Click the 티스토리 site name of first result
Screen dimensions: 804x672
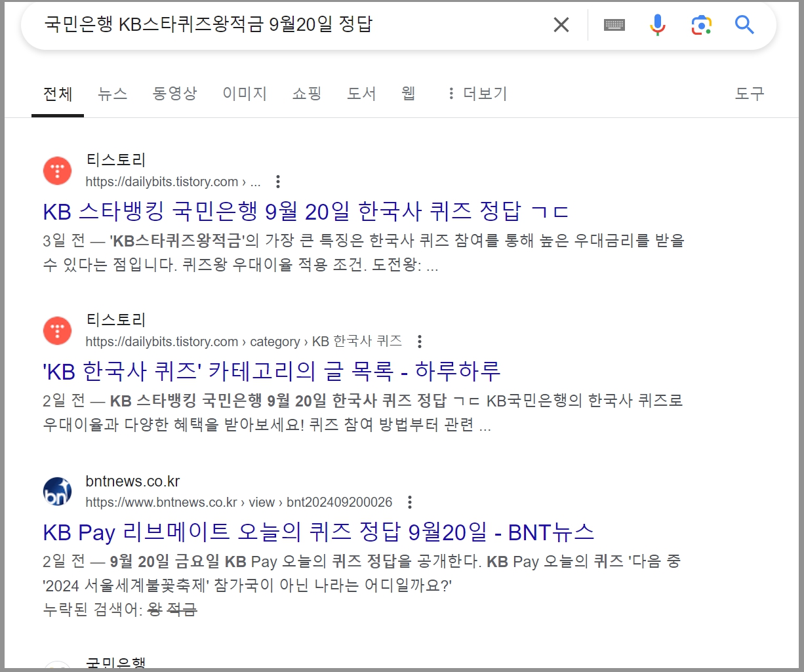point(116,160)
